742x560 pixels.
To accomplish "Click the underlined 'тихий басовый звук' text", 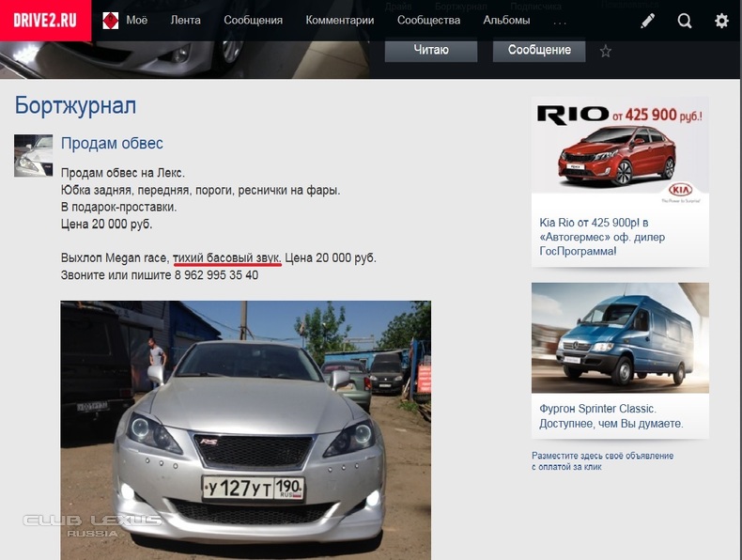I will click(x=226, y=258).
